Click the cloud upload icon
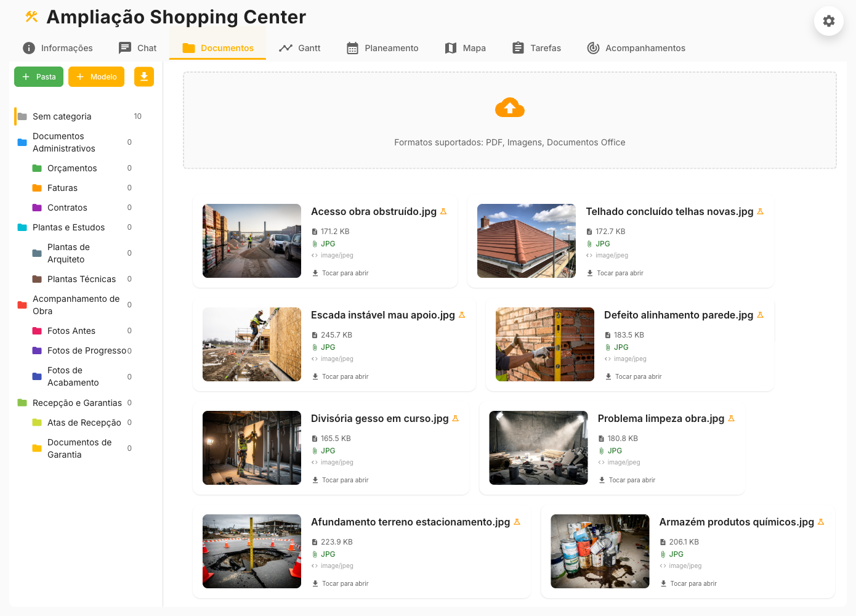Viewport: 856px width, 616px height. pos(509,108)
